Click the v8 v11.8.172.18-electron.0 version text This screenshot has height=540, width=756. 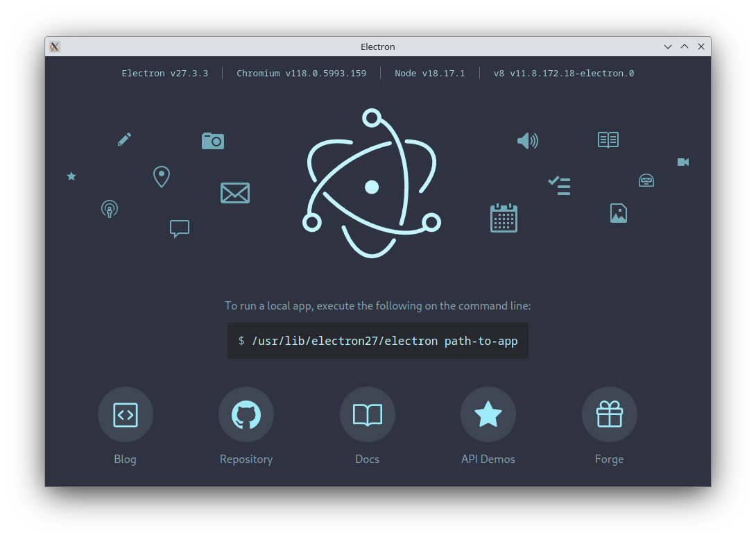pyautogui.click(x=564, y=74)
